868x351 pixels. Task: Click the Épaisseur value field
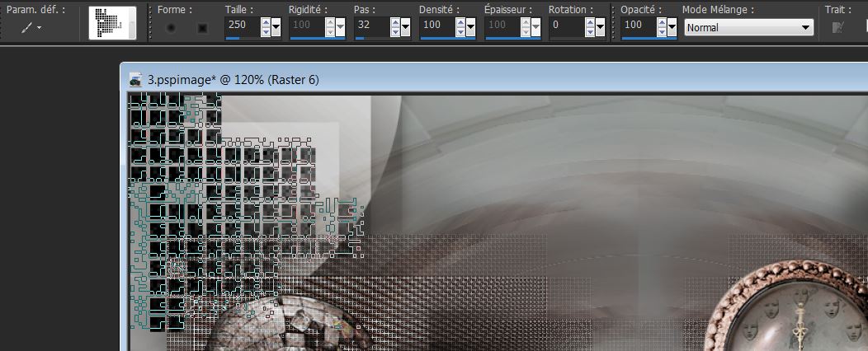[502, 25]
